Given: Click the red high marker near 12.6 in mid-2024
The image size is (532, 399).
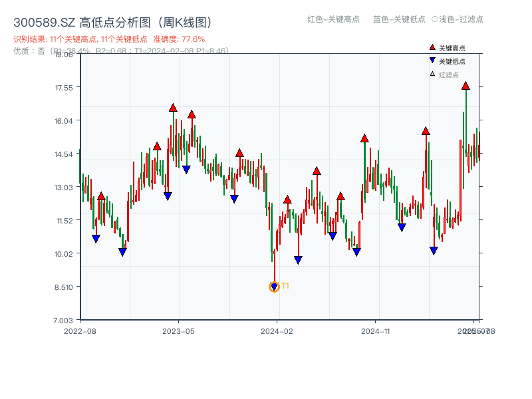Looking at the screenshot, I should (x=340, y=196).
